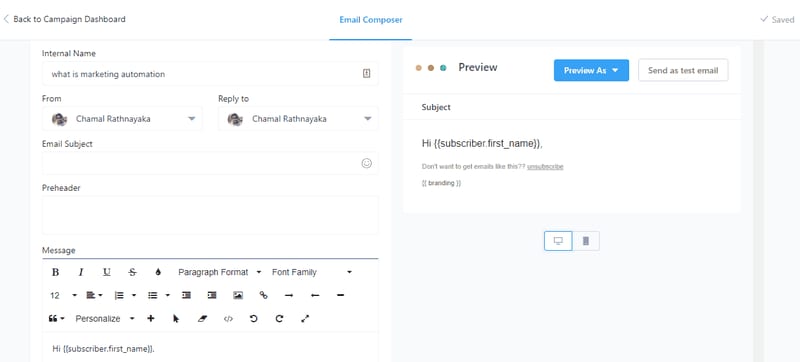
Task: Redo the last edit in message editor
Action: (279, 319)
